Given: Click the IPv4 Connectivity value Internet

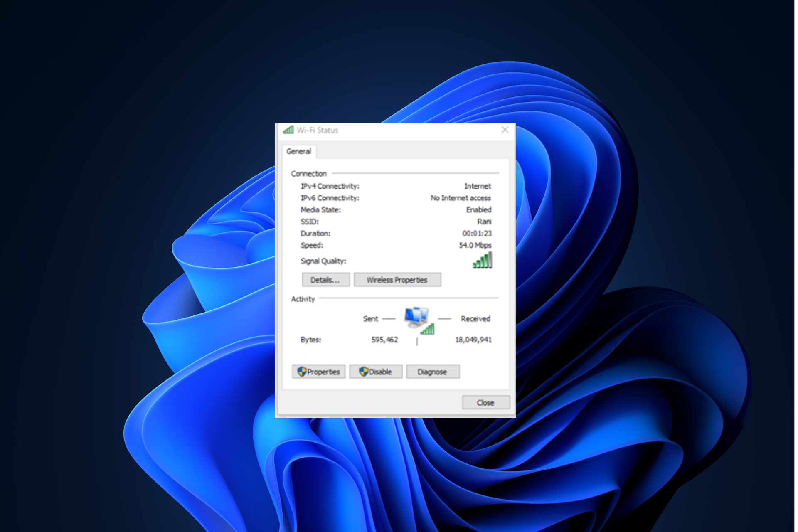Looking at the screenshot, I should (478, 186).
